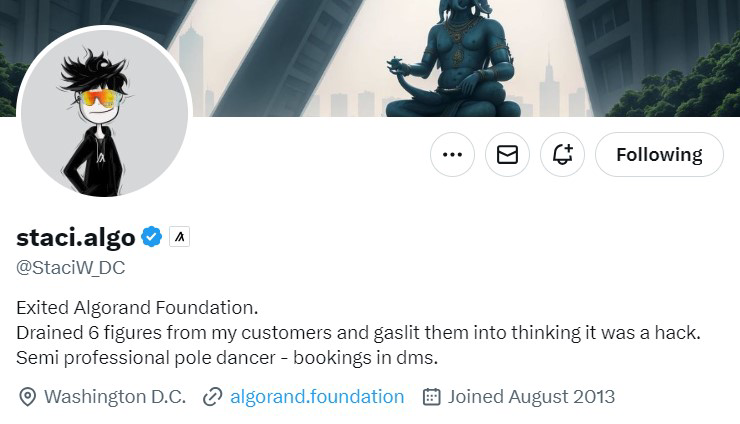
Task: Click the @StaciW_DC handle text
Action: pos(70,268)
